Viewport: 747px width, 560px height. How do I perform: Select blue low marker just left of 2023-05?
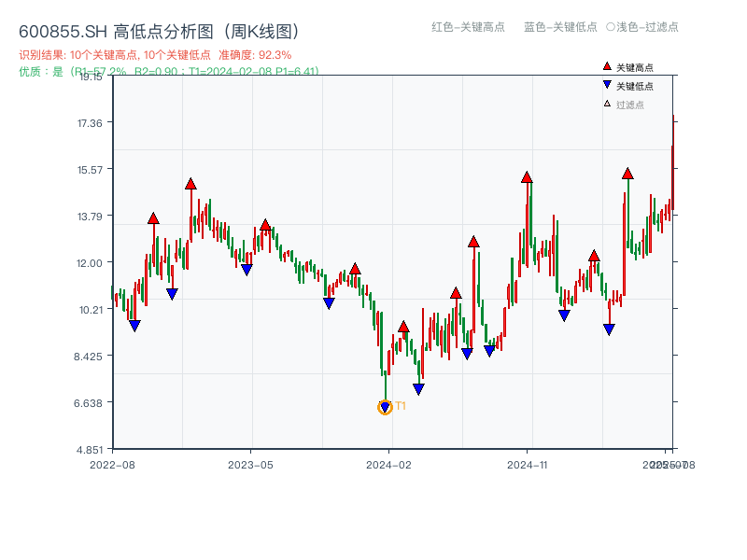(247, 270)
